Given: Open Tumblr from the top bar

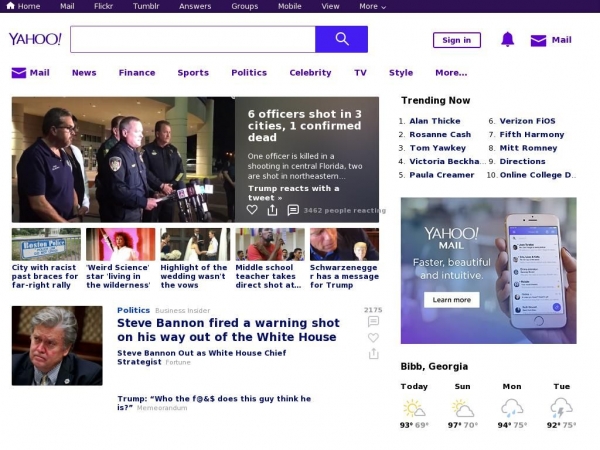Looking at the screenshot, I should point(146,6).
